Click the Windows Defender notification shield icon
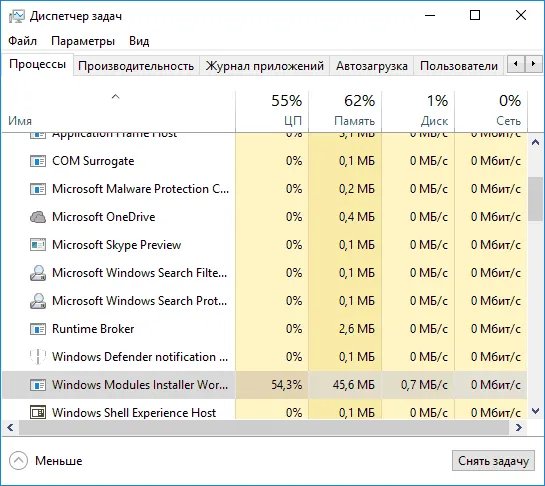 (x=38, y=357)
